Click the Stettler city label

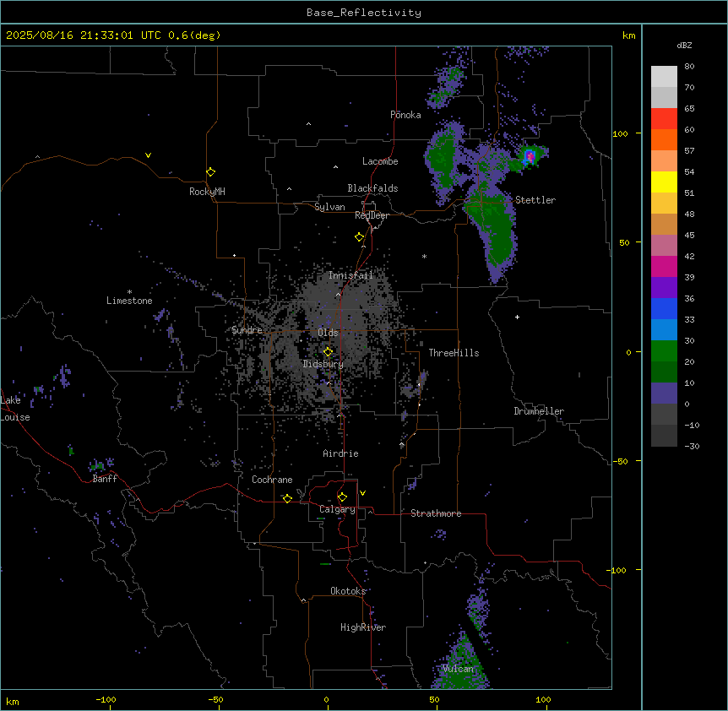[x=535, y=200]
